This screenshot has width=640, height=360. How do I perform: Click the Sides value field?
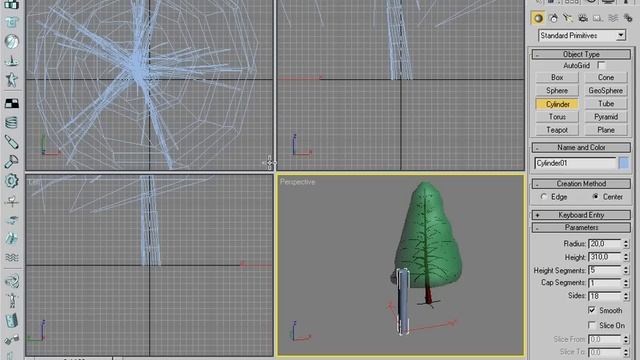(605, 296)
